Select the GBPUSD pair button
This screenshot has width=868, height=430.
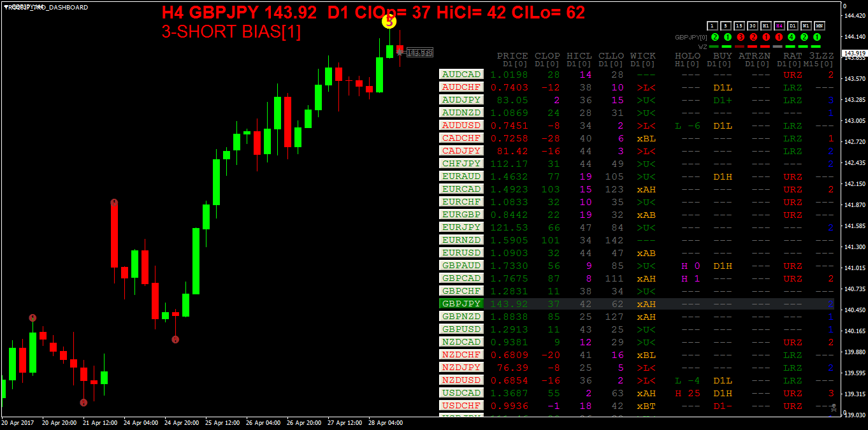[x=461, y=329]
